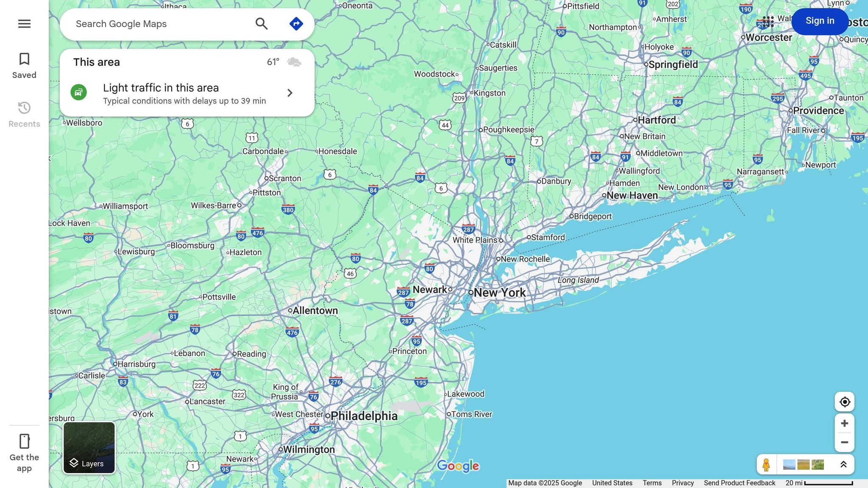Click the Long Island label
Screen dimensions: 868x488
(578, 280)
